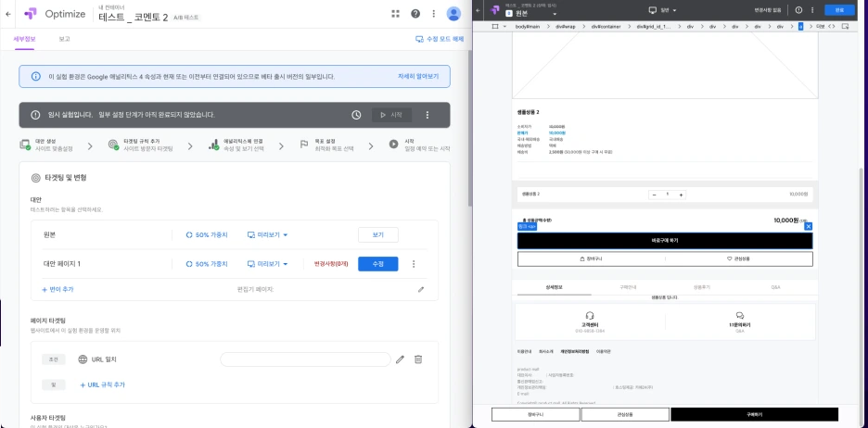Open the user account avatar
The height and width of the screenshot is (428, 868).
(x=453, y=14)
